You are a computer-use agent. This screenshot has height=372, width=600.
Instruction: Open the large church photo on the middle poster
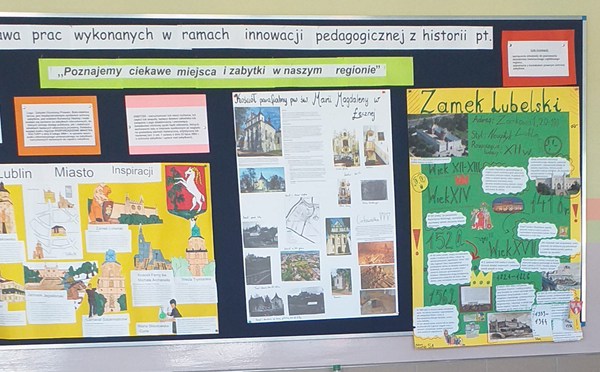point(258,131)
